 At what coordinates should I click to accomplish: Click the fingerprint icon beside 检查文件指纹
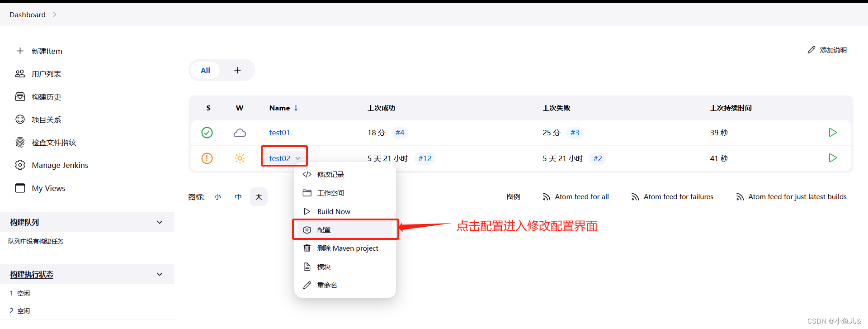coord(20,142)
